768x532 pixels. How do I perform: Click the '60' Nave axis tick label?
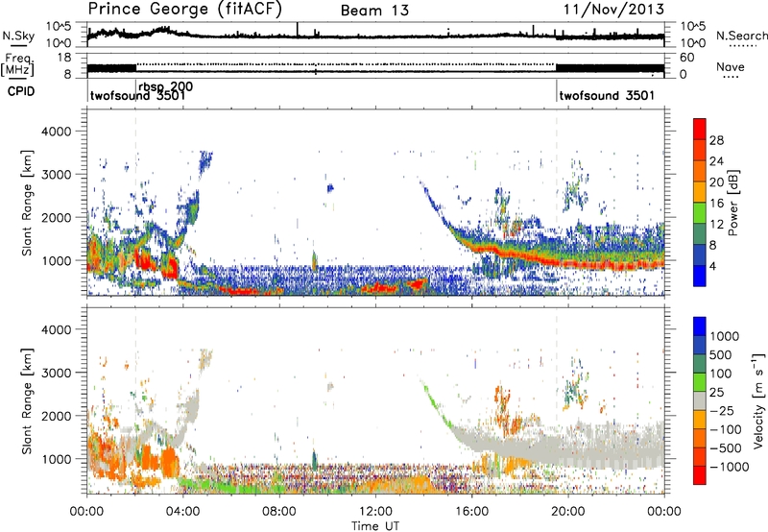687,58
